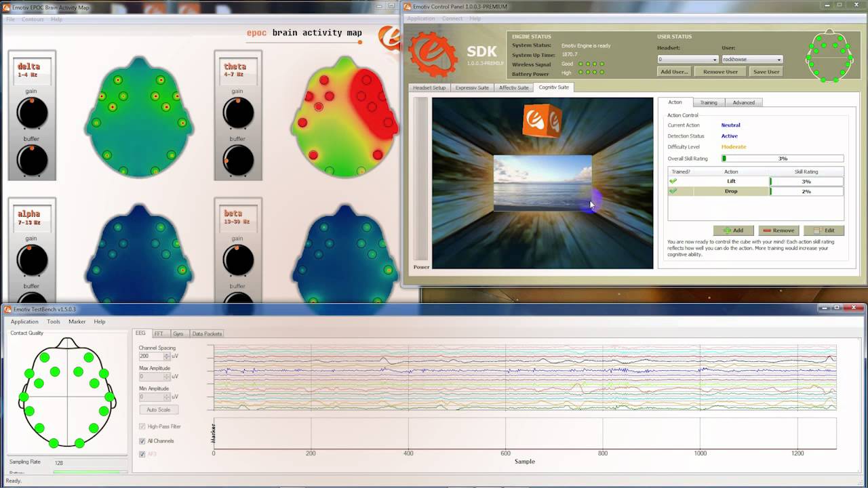Switch to the FFT tab in TestBench
868x488 pixels.
[x=159, y=333]
